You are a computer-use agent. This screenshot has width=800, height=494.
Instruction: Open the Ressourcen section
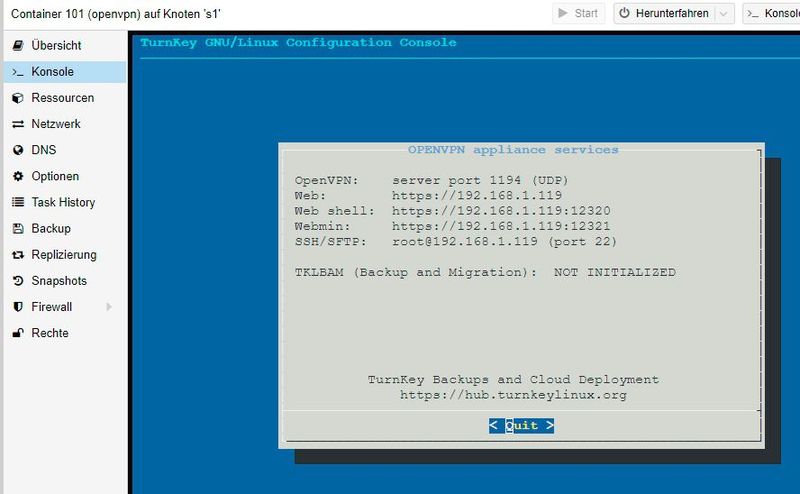point(65,98)
